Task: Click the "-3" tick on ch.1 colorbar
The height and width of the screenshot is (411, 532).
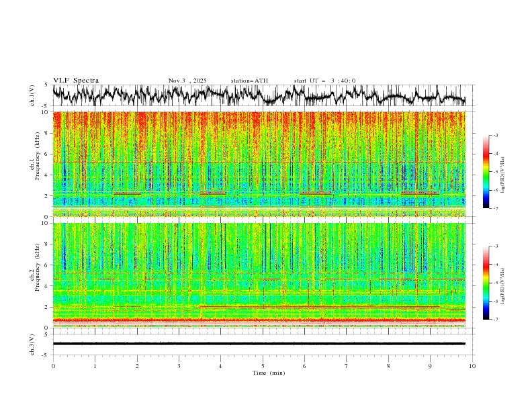Action: click(x=496, y=135)
